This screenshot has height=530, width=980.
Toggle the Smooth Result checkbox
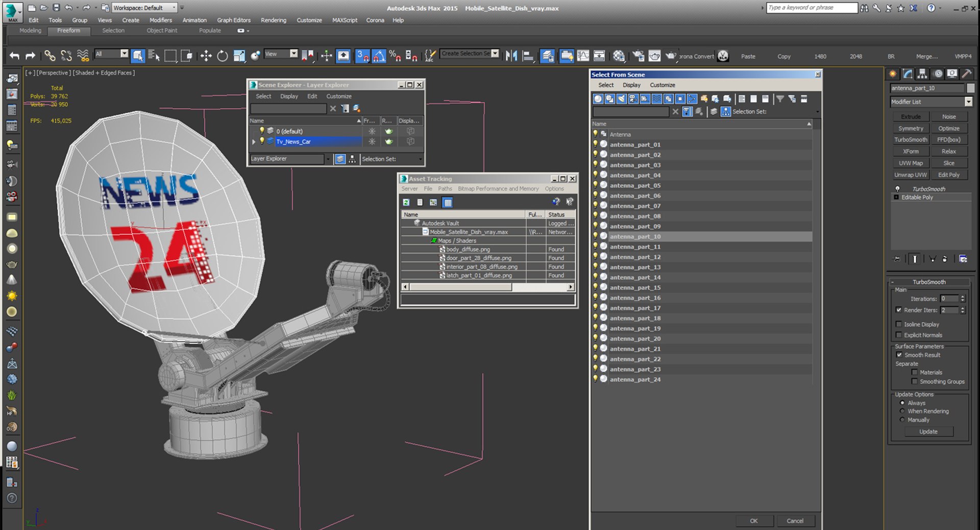pyautogui.click(x=899, y=355)
